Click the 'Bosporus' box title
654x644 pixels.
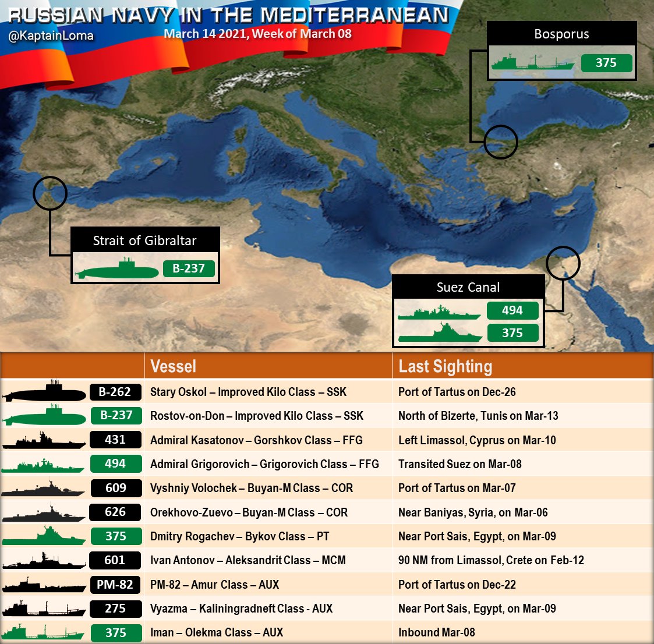coord(561,34)
